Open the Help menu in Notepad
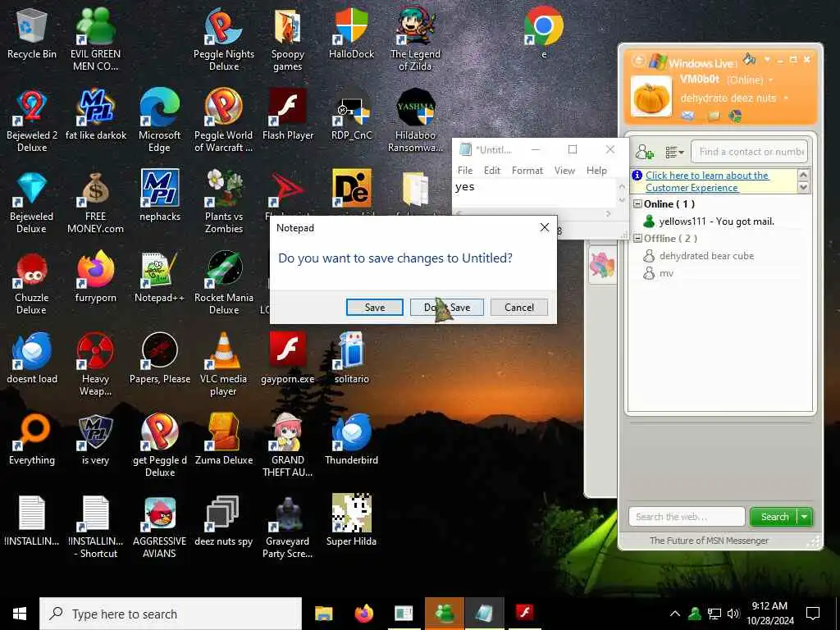 (596, 171)
